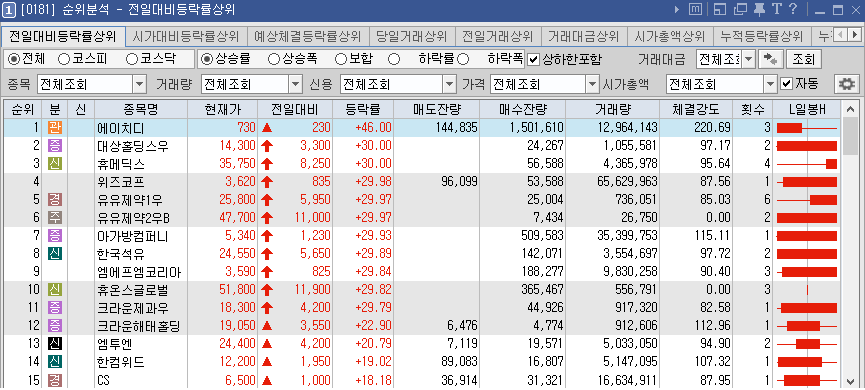Switch to 누적등락률상위 tab
This screenshot has height=390, width=865.
762,37
